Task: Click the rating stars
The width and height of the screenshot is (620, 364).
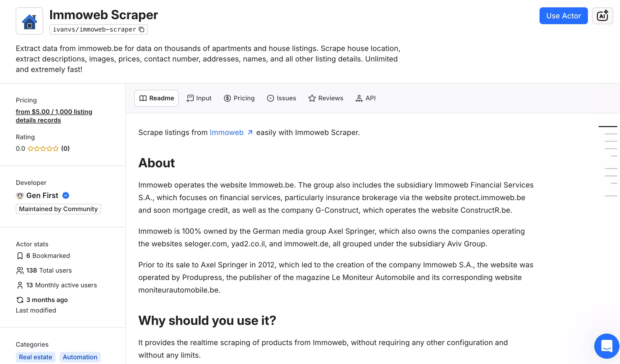Action: pos(43,149)
